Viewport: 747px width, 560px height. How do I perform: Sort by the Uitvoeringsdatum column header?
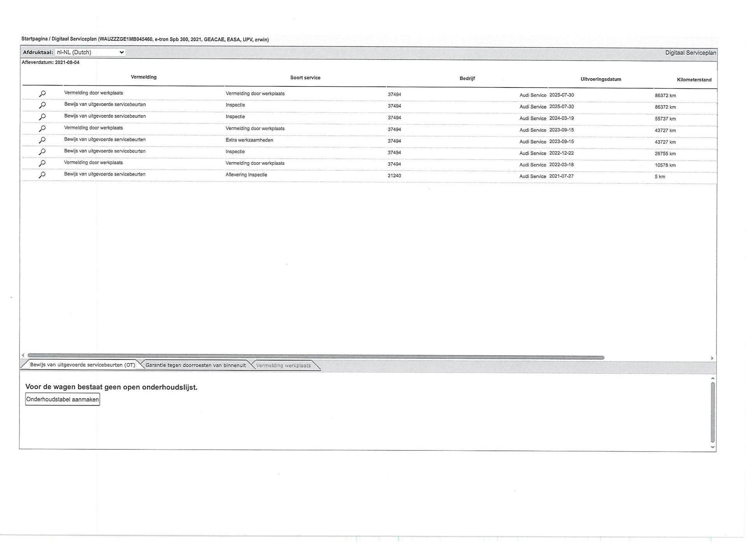pyautogui.click(x=601, y=79)
